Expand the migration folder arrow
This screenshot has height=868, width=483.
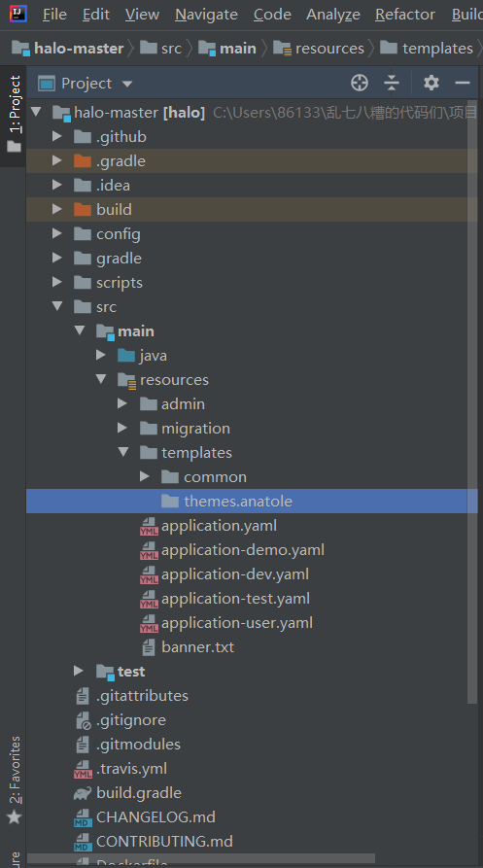click(x=122, y=428)
